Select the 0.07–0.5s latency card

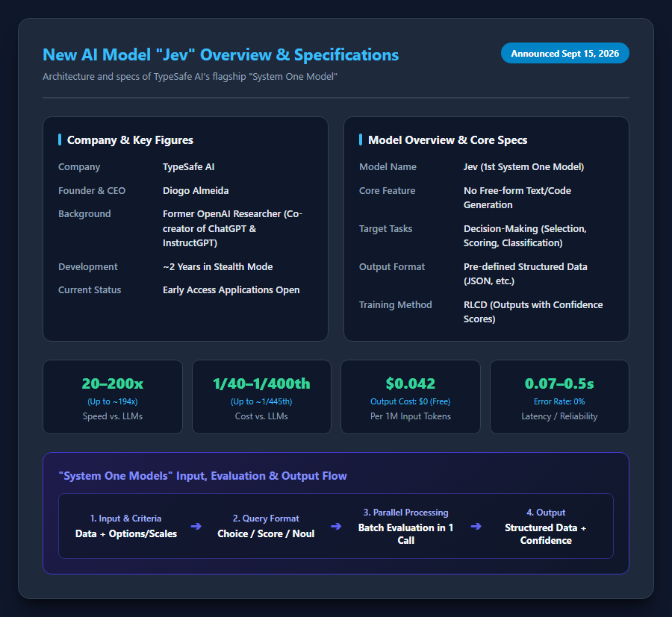click(559, 397)
